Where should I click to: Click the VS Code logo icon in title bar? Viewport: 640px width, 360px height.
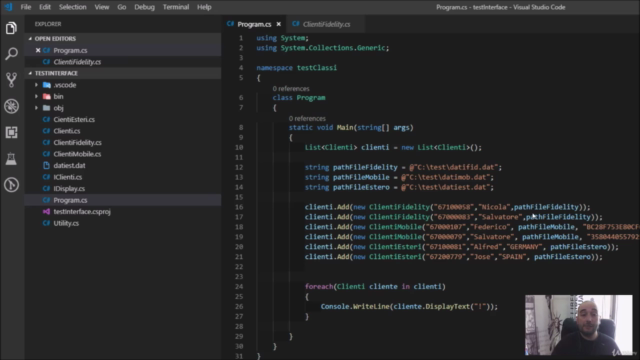tap(9, 7)
